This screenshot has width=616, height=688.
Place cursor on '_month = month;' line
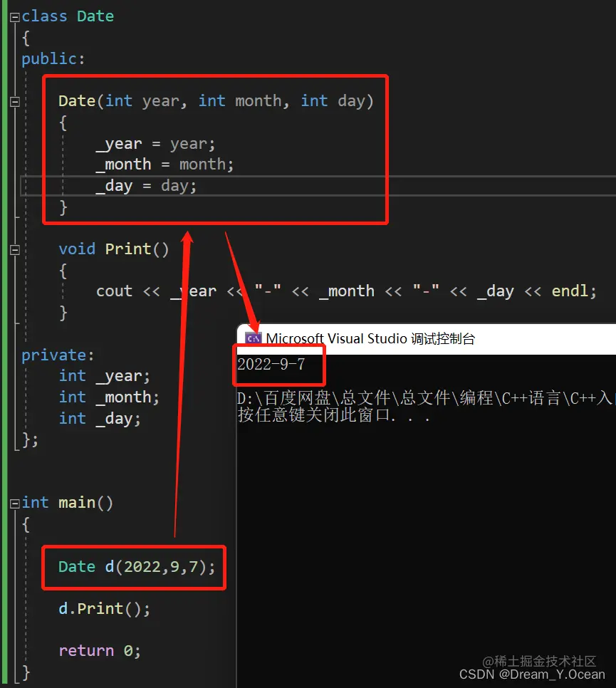[165, 165]
